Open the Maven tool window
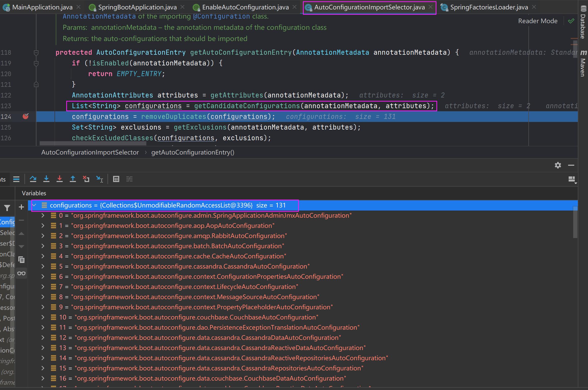Image resolution: width=588 pixels, height=390 pixels. pyautogui.click(x=583, y=63)
